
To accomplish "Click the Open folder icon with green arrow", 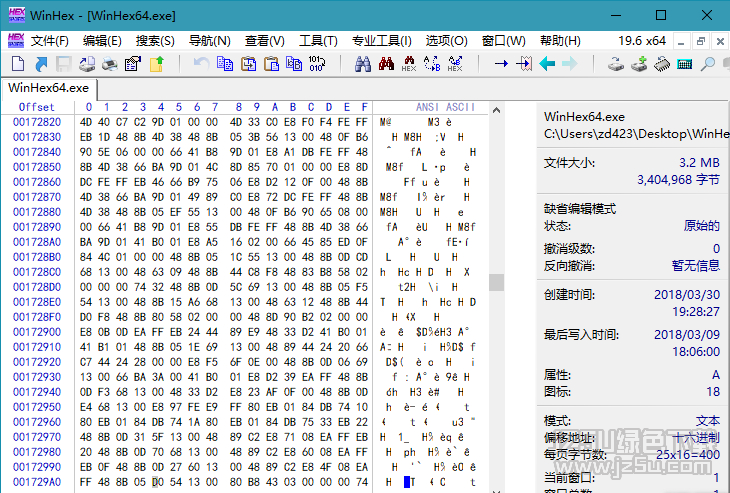I will tap(156, 63).
